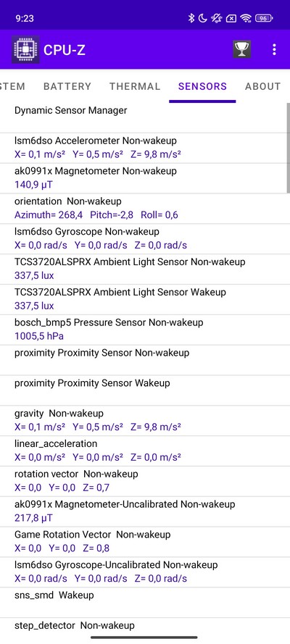Tap the muted bell notification icon
The height and width of the screenshot is (644, 290).
[x=217, y=18]
